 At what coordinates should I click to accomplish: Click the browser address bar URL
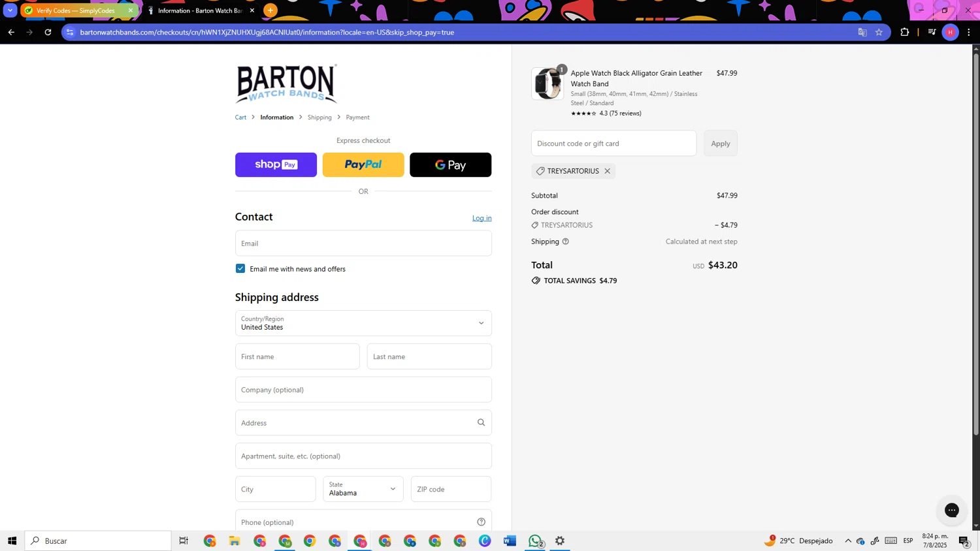[267, 32]
